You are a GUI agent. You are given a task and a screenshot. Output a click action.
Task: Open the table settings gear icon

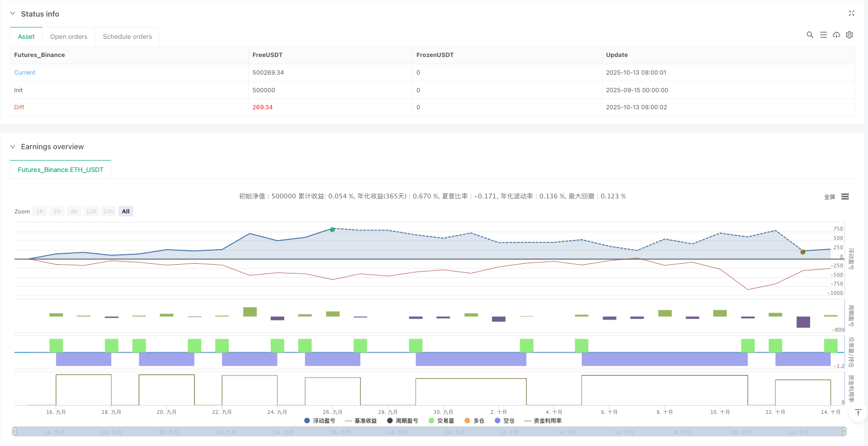tap(849, 35)
